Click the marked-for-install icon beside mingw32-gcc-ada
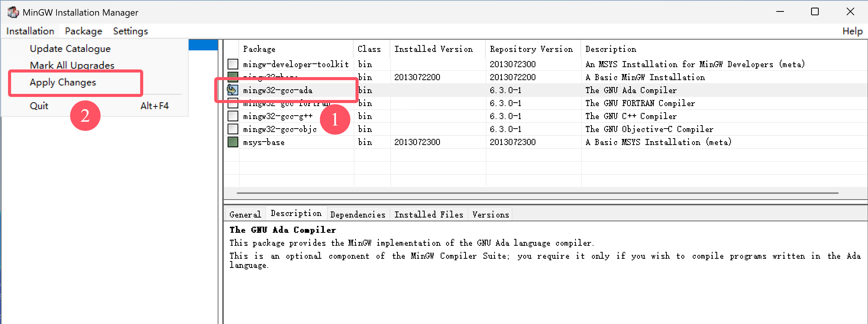Viewport: 868px width, 324px height. coord(233,90)
